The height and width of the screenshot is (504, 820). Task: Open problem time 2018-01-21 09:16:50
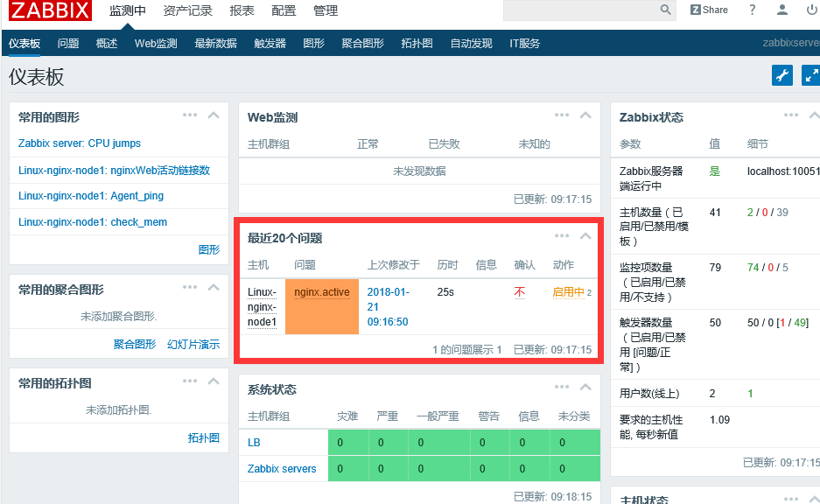(388, 307)
